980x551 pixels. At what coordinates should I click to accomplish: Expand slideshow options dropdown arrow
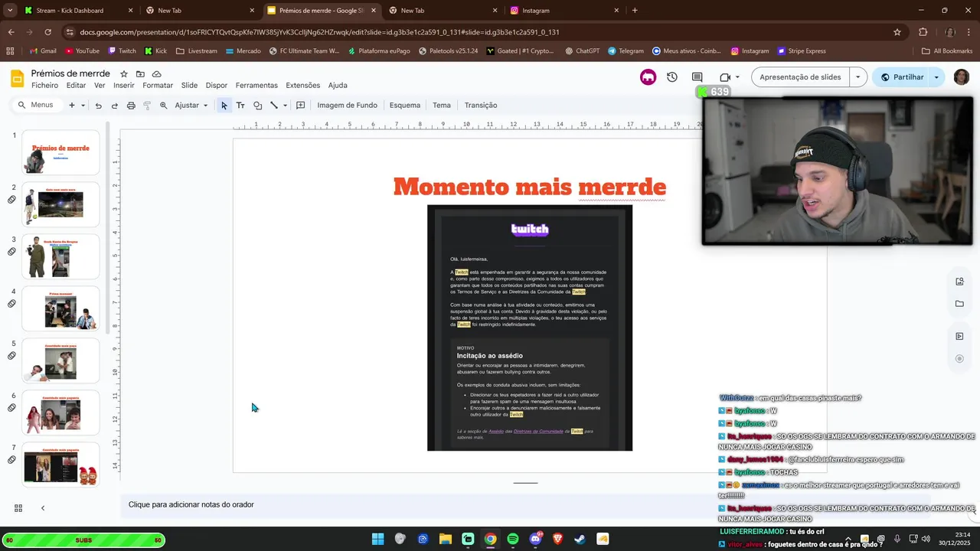click(x=857, y=77)
